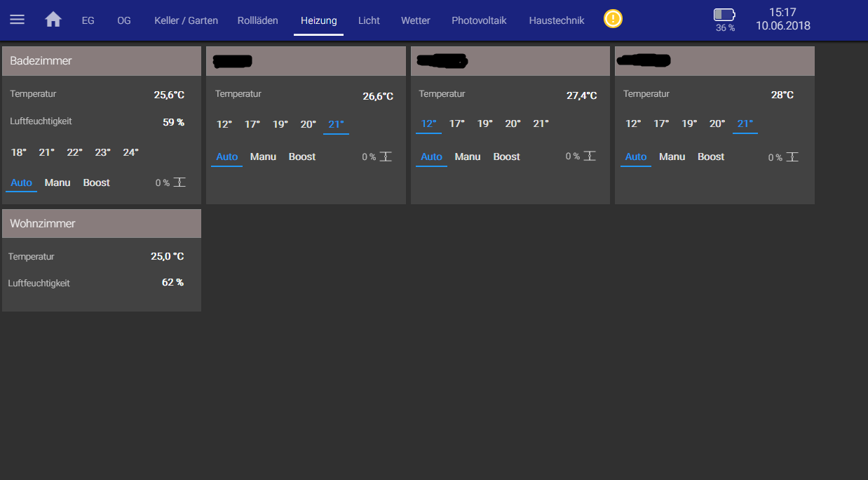Click the 36 % battery percentage
The image size is (868, 480).
[x=725, y=28]
